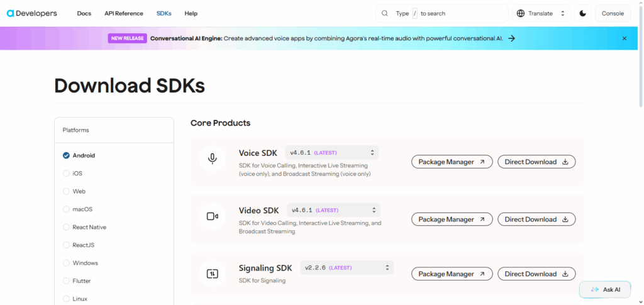Viewport: 644px width, 305px height.
Task: Direct download the Voice SDK
Action: click(536, 162)
